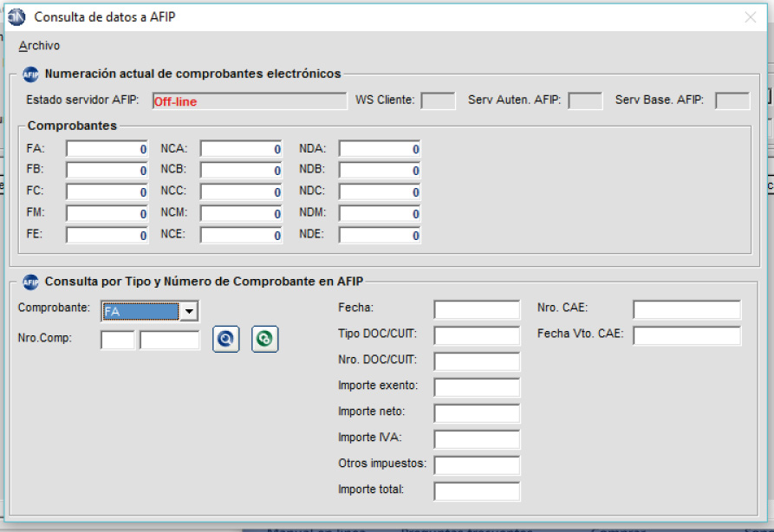The width and height of the screenshot is (774, 532).
Task: Click the Nro. CAE field
Action: click(x=687, y=309)
